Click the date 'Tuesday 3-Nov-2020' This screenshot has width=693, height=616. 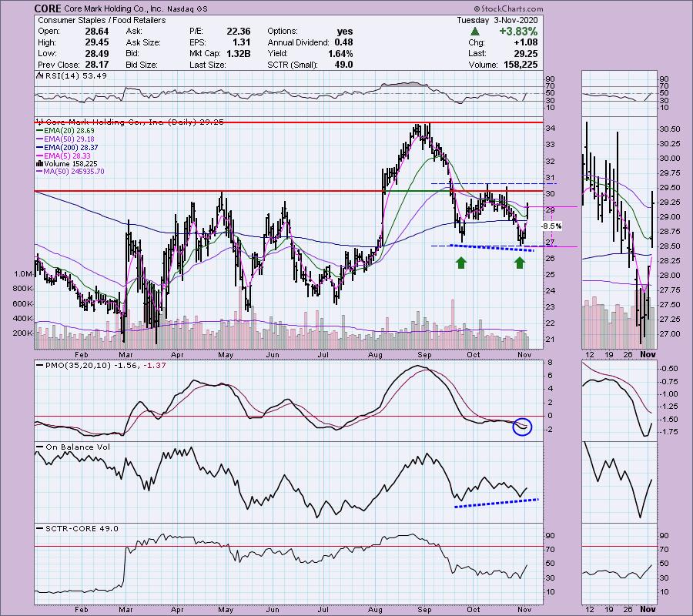(x=497, y=20)
